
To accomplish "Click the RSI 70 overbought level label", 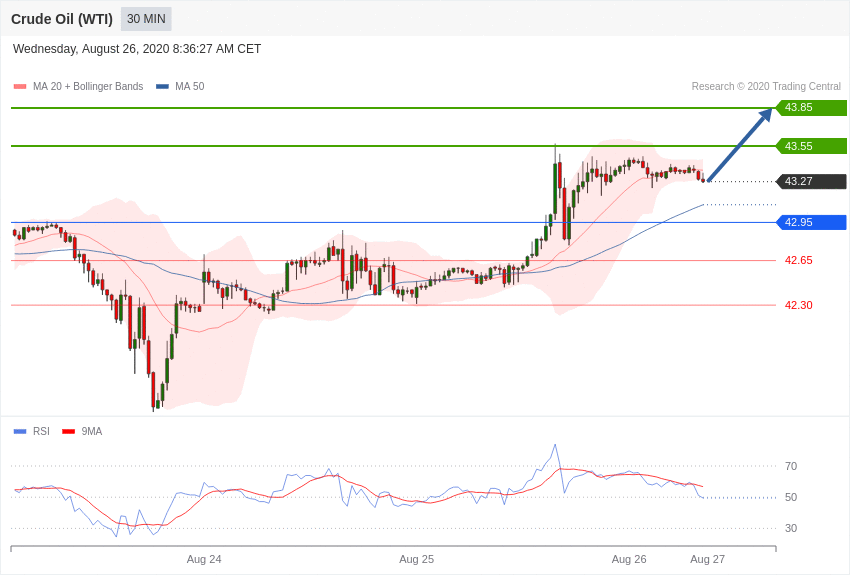I will [791, 466].
